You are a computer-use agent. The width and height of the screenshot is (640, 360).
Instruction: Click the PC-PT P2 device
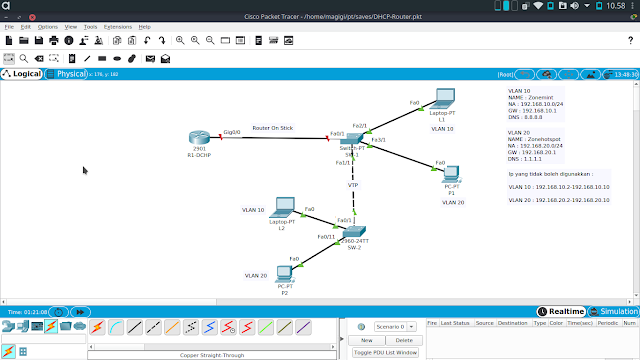(x=284, y=274)
